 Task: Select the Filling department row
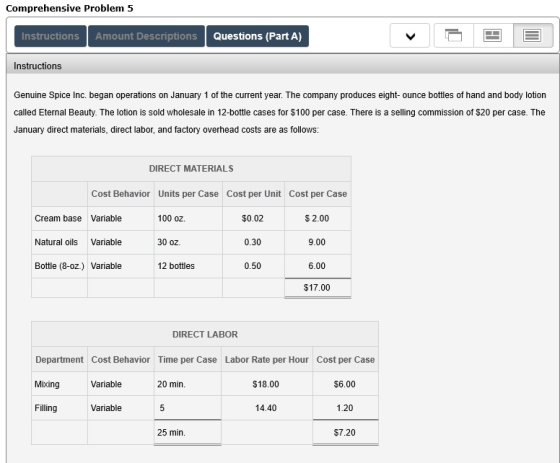205,408
